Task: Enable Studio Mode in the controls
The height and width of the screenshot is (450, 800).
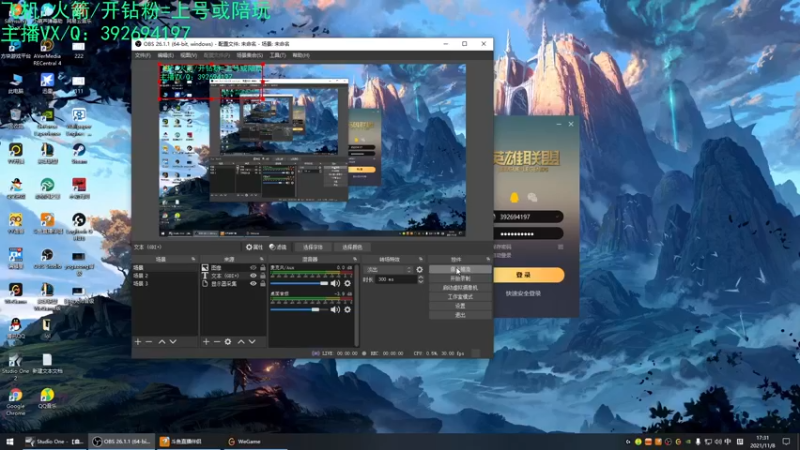Action: pos(460,297)
